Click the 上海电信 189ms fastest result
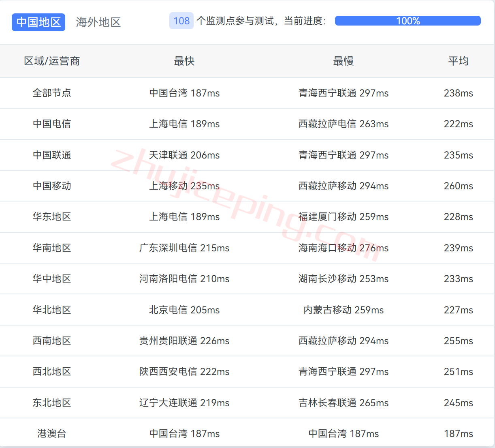This screenshot has width=495, height=448. [x=184, y=124]
